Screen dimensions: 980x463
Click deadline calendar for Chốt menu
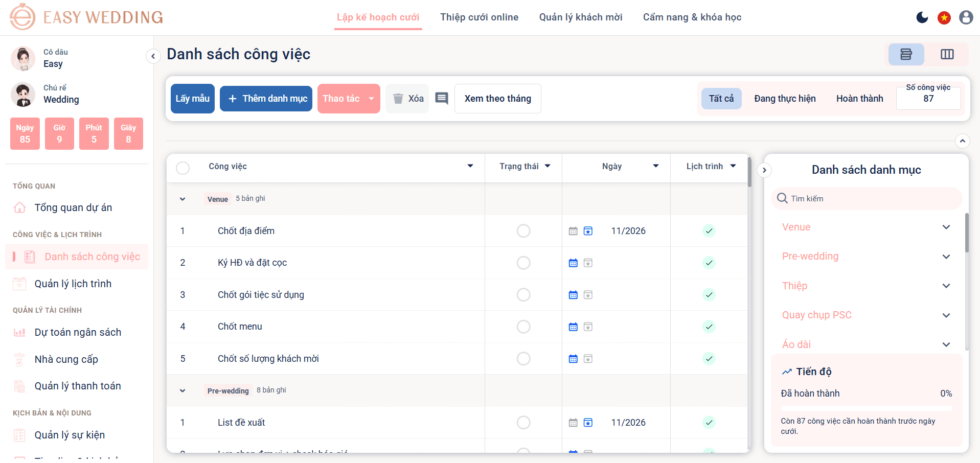pyautogui.click(x=588, y=327)
